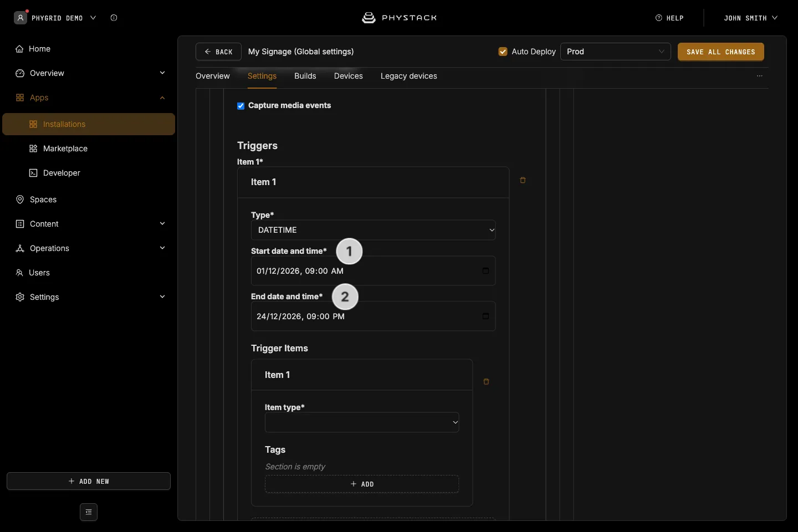The image size is (798, 532).
Task: Select Installations in the sidebar
Action: [89, 124]
